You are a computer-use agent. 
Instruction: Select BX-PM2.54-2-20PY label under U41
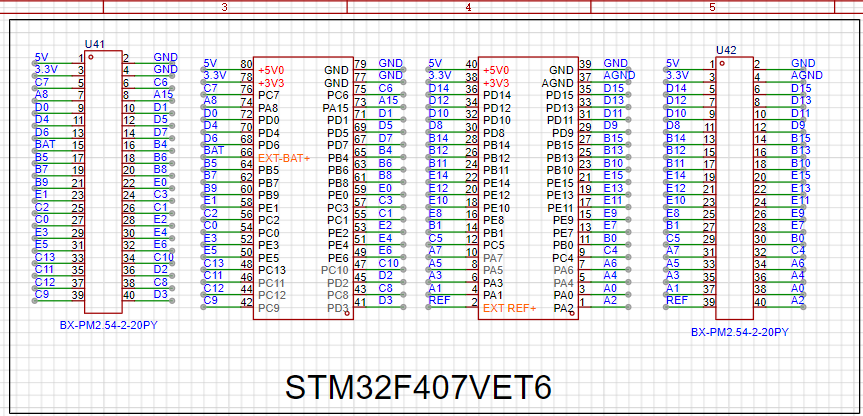point(109,325)
